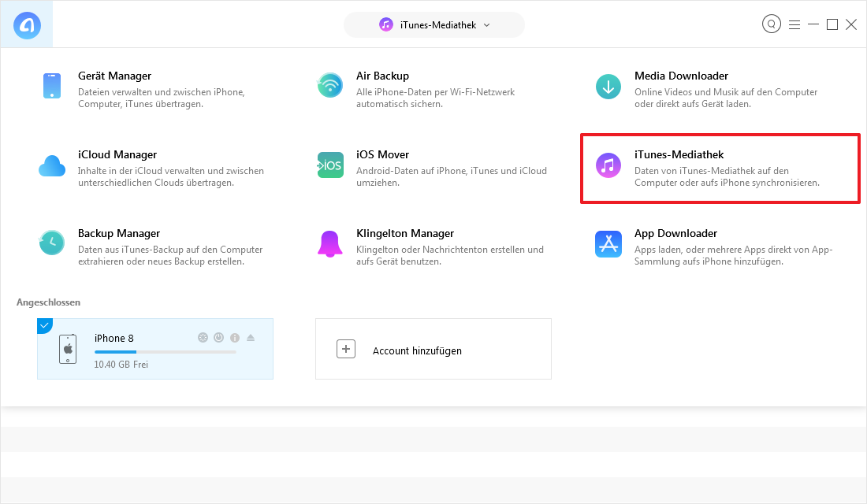Click description 'Daten von iTunes-Mediathek auf den'
This screenshot has width=867, height=504.
pos(712,171)
